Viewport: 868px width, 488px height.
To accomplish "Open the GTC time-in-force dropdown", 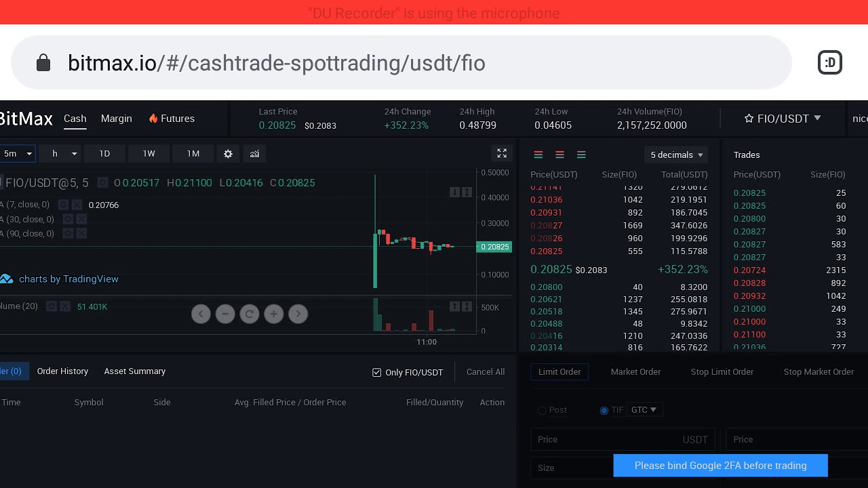I will [x=644, y=410].
